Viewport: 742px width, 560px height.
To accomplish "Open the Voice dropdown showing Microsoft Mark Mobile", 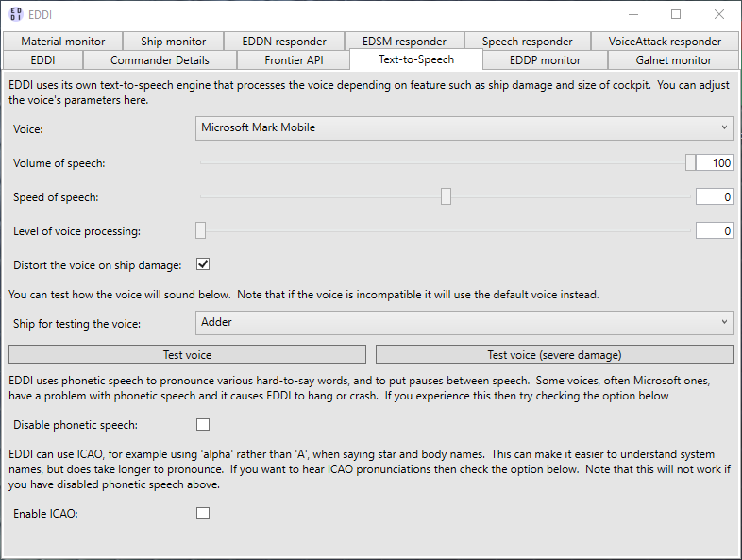I will [x=464, y=128].
